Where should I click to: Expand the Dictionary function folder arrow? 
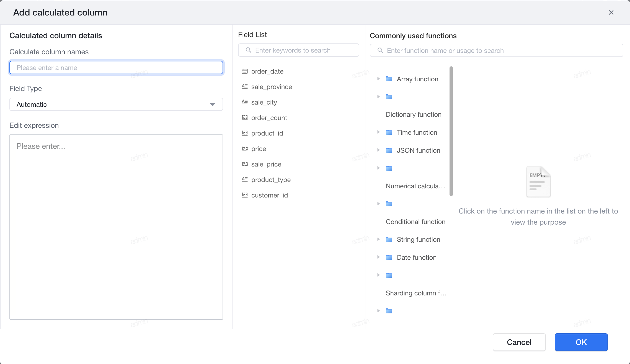378,97
